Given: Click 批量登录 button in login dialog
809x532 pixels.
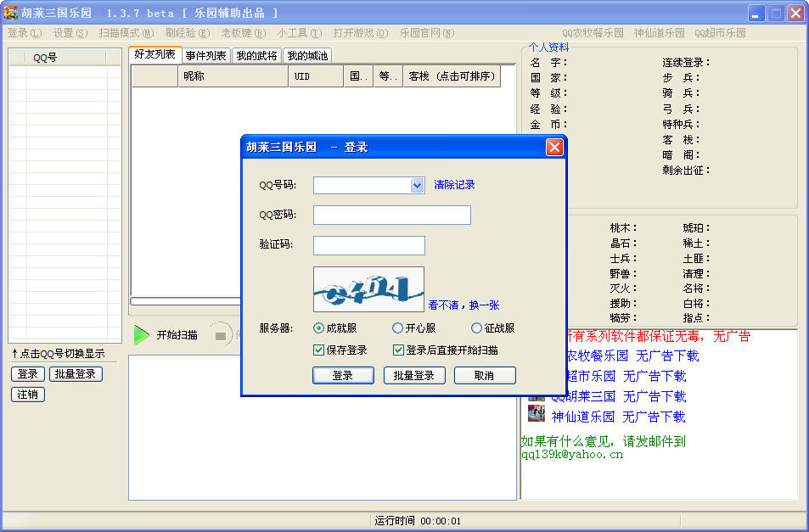Looking at the screenshot, I should [x=414, y=375].
